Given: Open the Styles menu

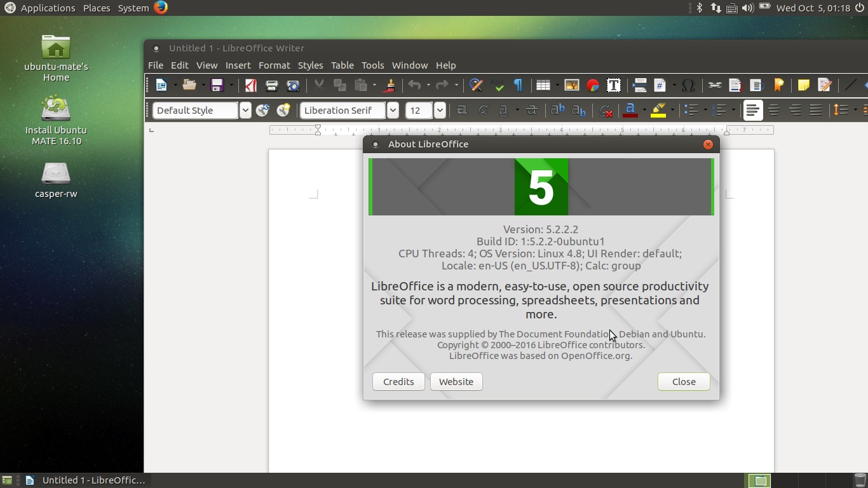Looking at the screenshot, I should 310,65.
